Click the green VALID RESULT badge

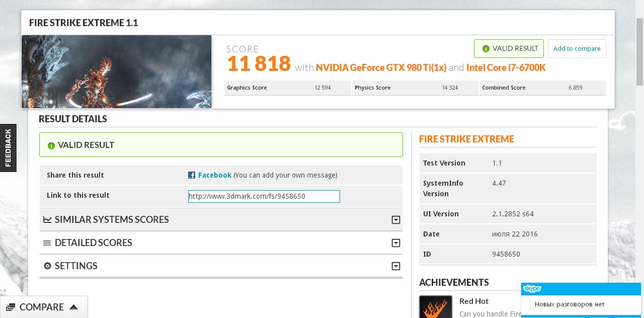point(509,49)
